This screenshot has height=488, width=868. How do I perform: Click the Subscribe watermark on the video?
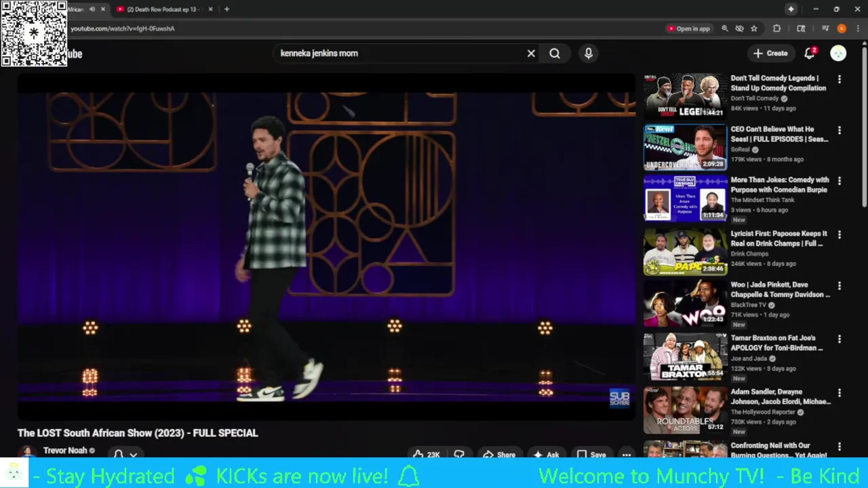click(x=620, y=398)
